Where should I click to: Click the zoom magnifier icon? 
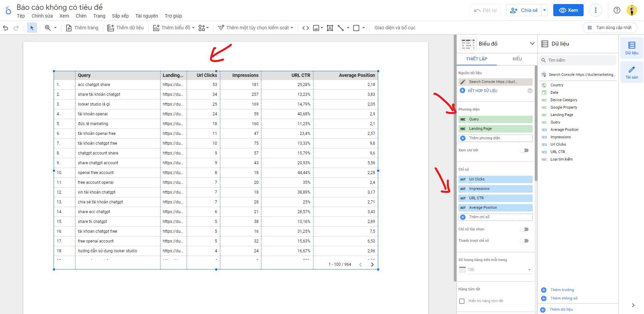48,28
